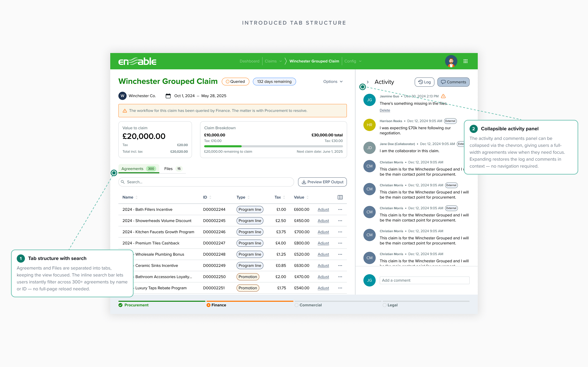The height and width of the screenshot is (367, 588).
Task: Open the column settings icon in the table header
Action: click(x=340, y=197)
